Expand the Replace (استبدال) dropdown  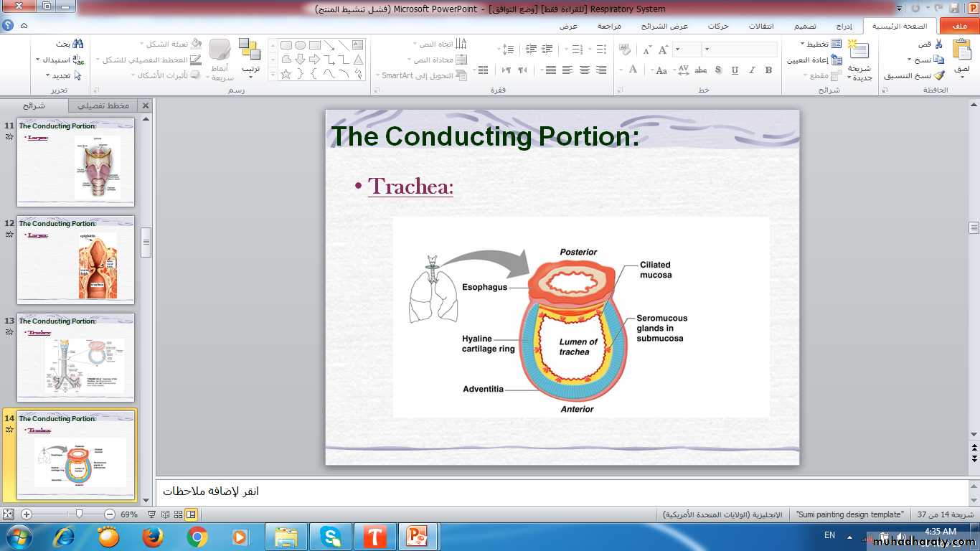click(57, 60)
